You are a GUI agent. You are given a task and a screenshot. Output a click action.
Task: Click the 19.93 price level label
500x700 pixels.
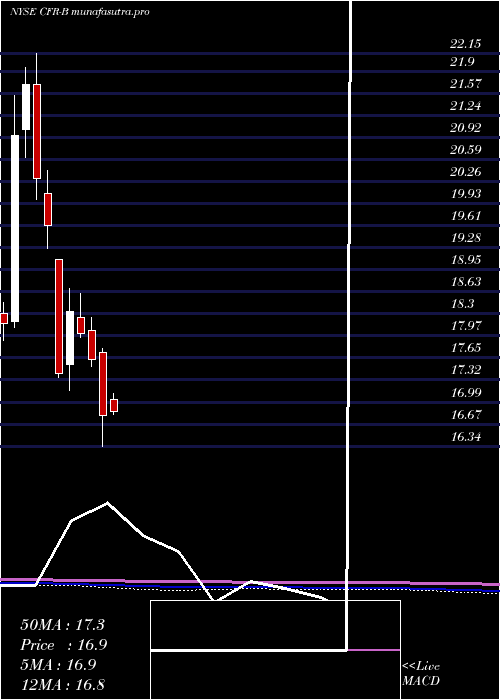coord(466,194)
